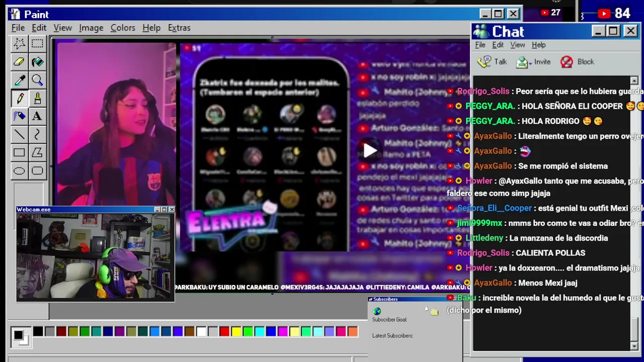
Task: Open the Edit menu in Chat window
Action: [498, 45]
